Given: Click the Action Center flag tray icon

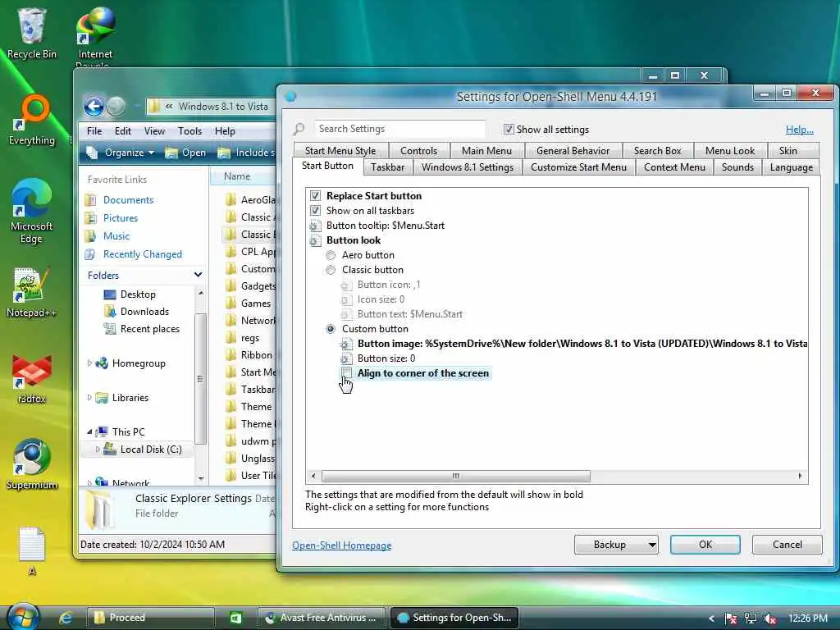Looking at the screenshot, I should tap(730, 619).
